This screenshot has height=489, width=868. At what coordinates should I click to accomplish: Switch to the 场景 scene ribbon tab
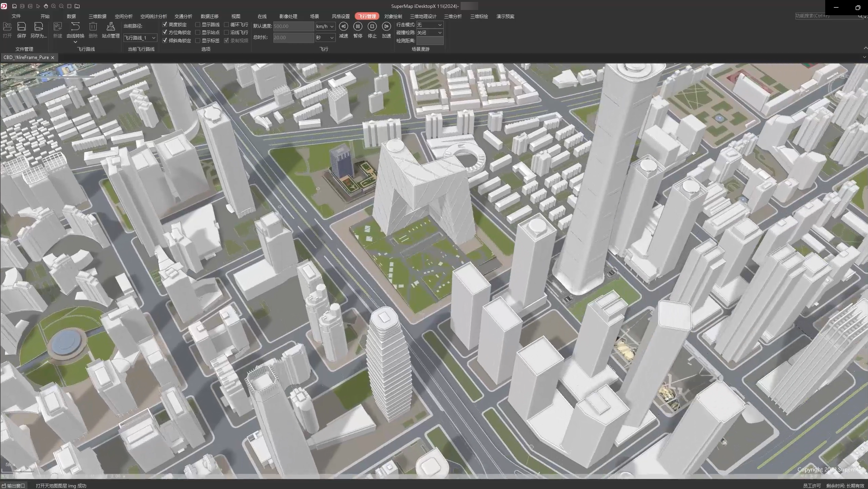click(314, 16)
